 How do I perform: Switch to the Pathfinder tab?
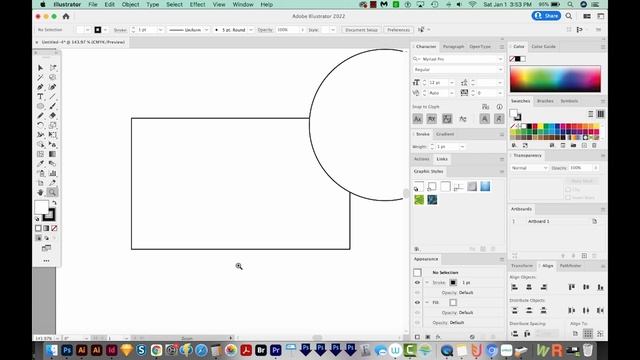pos(570,266)
